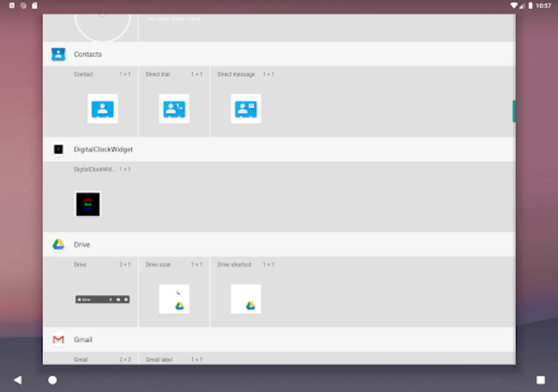The image size is (558, 392).
Task: Click the 'Gmail label' widget label
Action: (159, 360)
